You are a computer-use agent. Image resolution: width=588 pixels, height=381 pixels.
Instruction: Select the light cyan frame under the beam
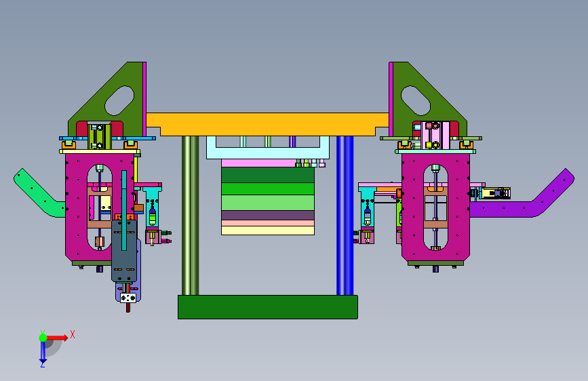(x=268, y=153)
